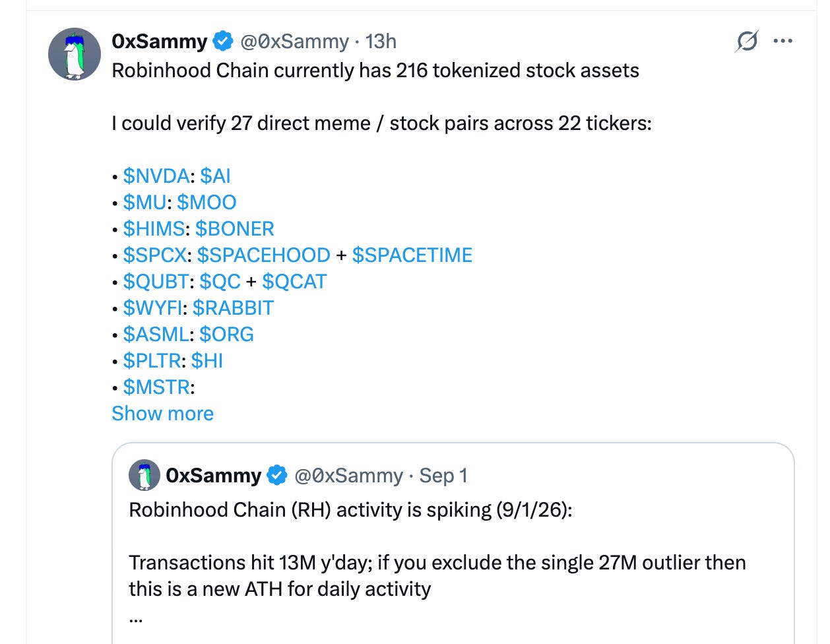This screenshot has height=644, width=830.
Task: Open the $ASML cashtag link
Action: [x=156, y=335]
